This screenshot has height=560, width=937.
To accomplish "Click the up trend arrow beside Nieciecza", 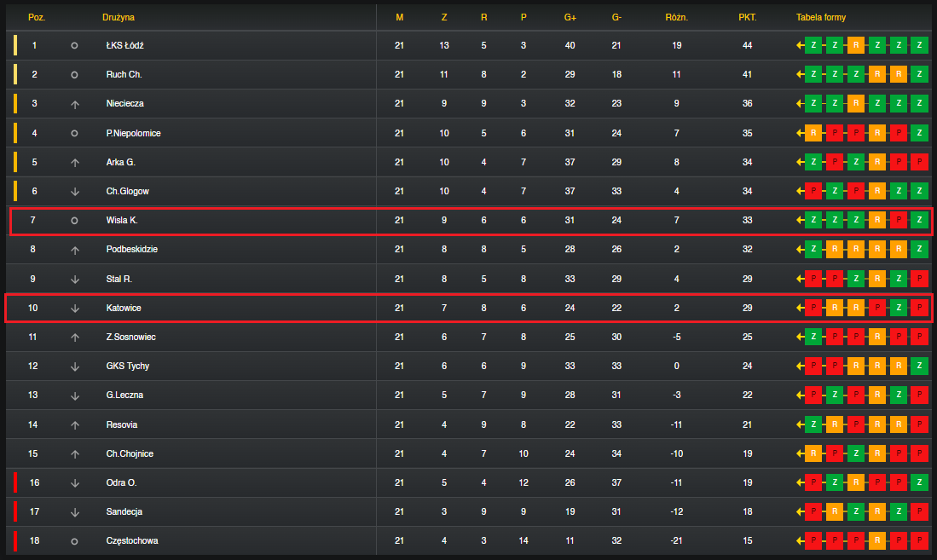I will click(75, 104).
